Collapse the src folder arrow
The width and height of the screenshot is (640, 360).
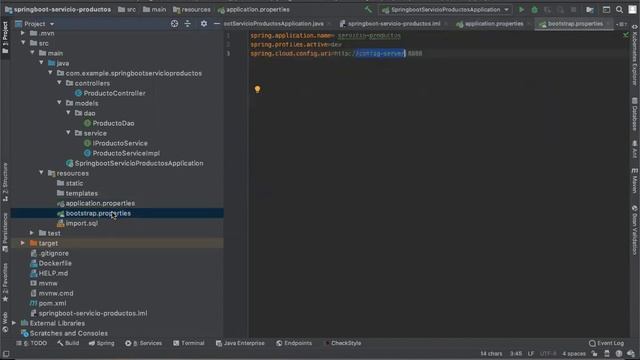[23, 43]
